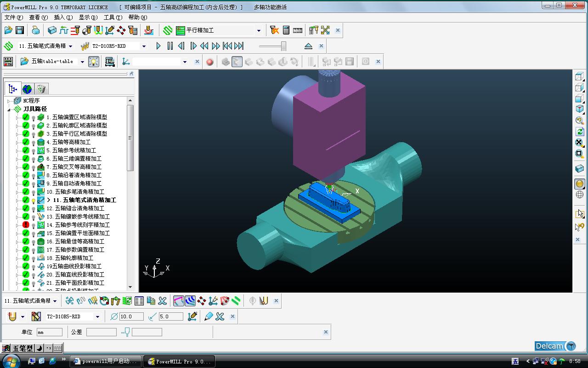Open the 显示 menu
The height and width of the screenshot is (368, 588).
point(88,17)
